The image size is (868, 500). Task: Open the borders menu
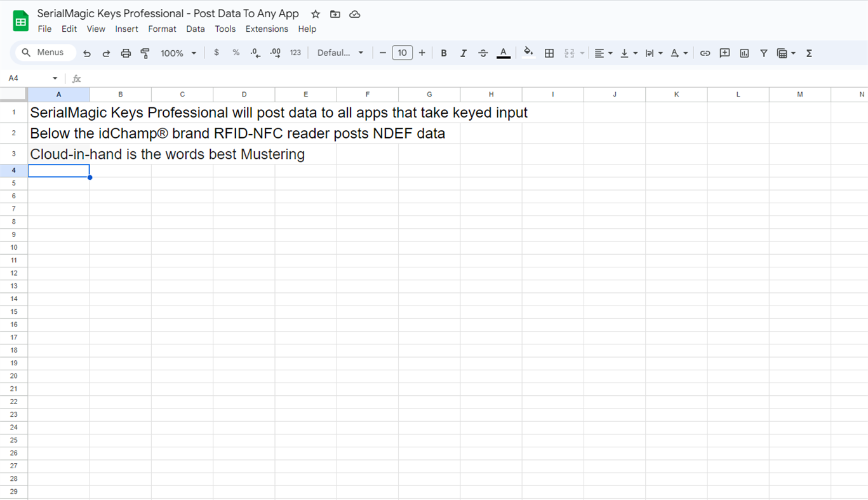(x=549, y=53)
